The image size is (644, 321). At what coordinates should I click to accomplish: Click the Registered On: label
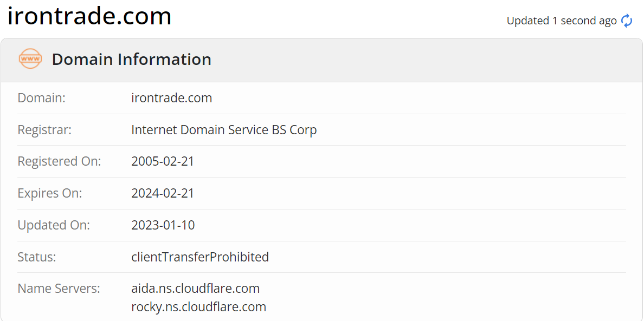(x=59, y=161)
